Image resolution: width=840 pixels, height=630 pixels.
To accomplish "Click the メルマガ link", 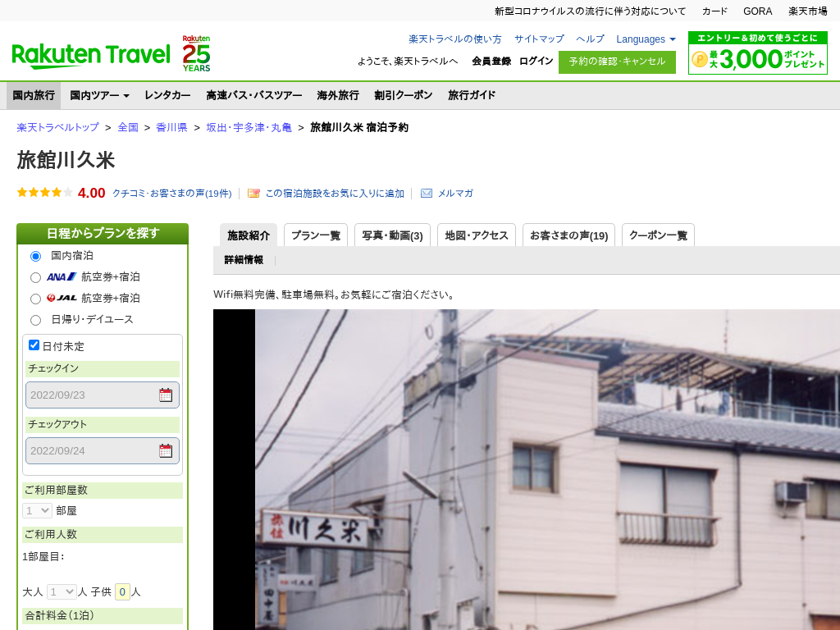I will 455,194.
